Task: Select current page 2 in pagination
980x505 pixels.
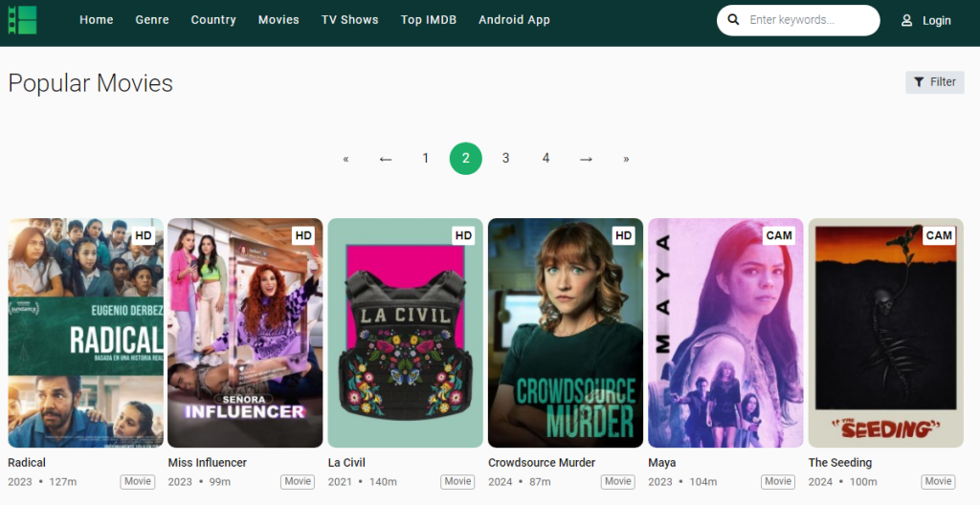Action: click(466, 159)
